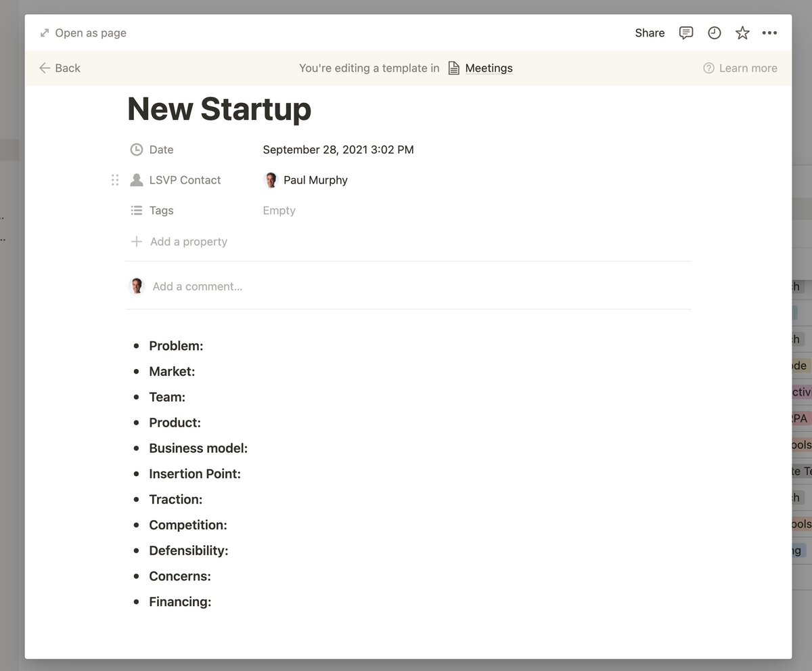The height and width of the screenshot is (671, 812).
Task: Click the Financing: bullet line
Action: coord(180,602)
